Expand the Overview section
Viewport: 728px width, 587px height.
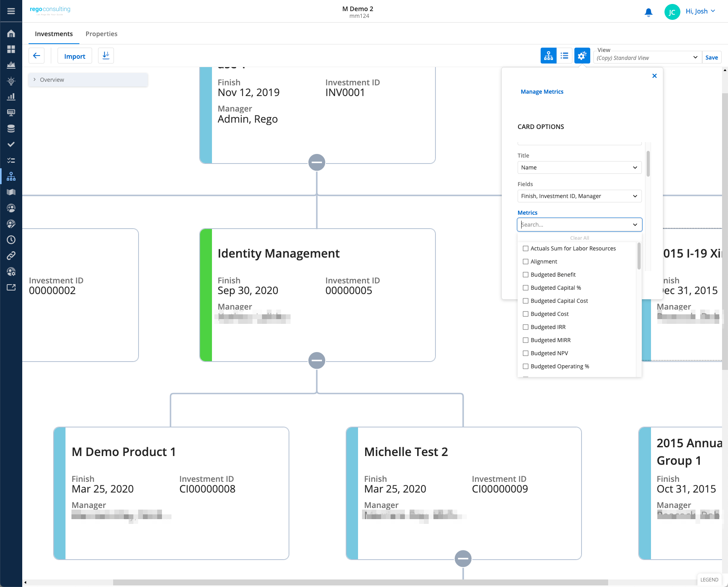click(x=88, y=80)
